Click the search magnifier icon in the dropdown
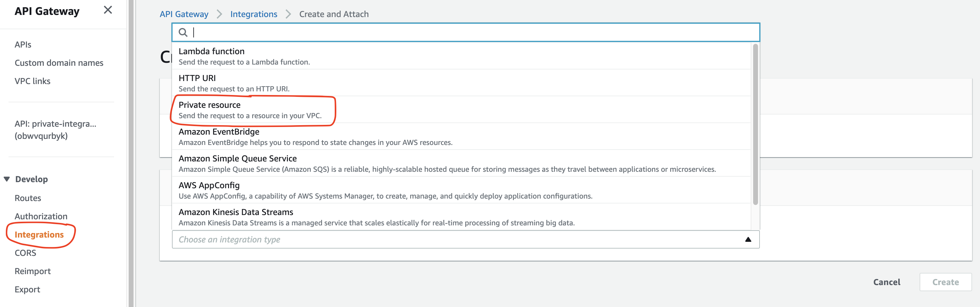 [x=183, y=33]
